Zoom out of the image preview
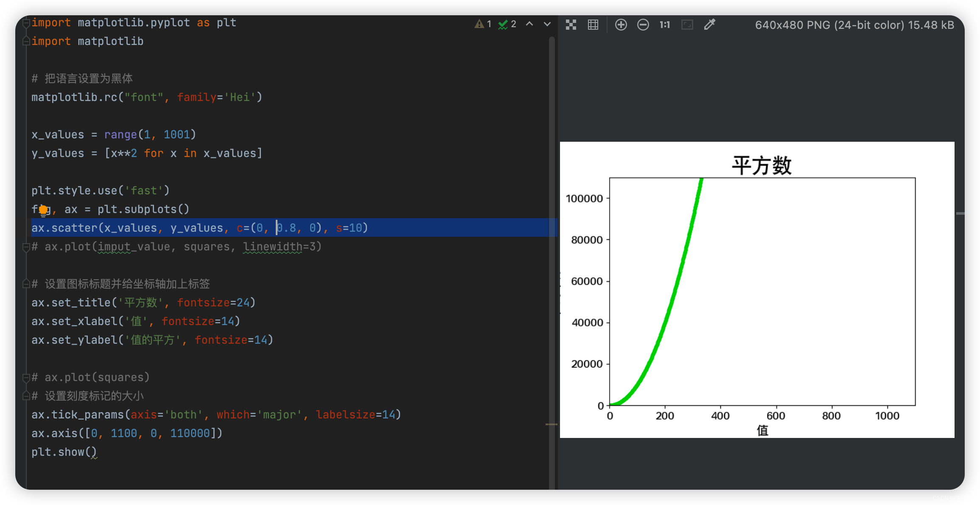 click(643, 25)
